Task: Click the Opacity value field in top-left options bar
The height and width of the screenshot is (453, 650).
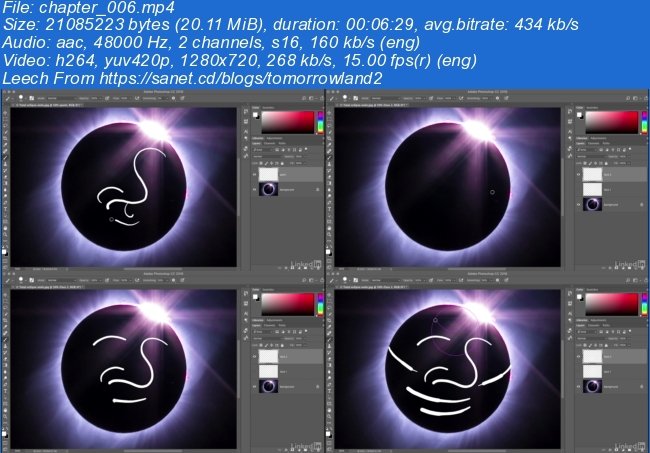Action: [x=96, y=98]
